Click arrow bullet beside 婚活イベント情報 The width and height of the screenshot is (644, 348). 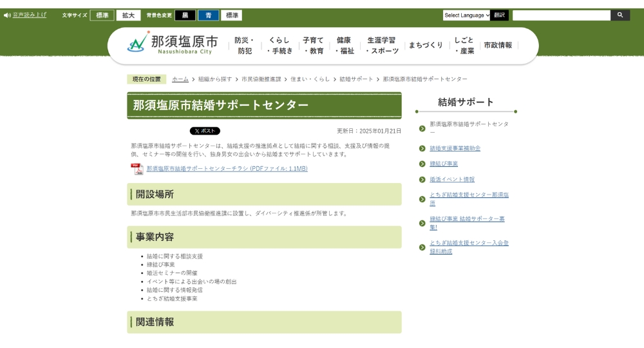pyautogui.click(x=422, y=180)
